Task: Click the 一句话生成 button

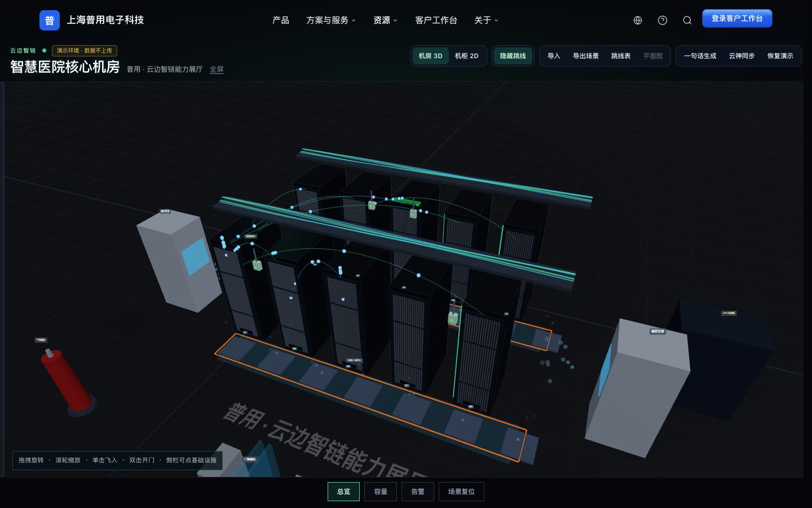Action: [700, 56]
